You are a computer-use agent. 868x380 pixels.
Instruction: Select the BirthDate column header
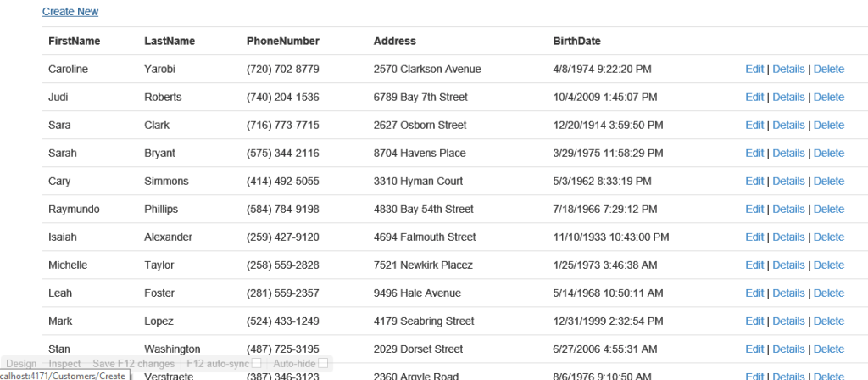click(576, 41)
